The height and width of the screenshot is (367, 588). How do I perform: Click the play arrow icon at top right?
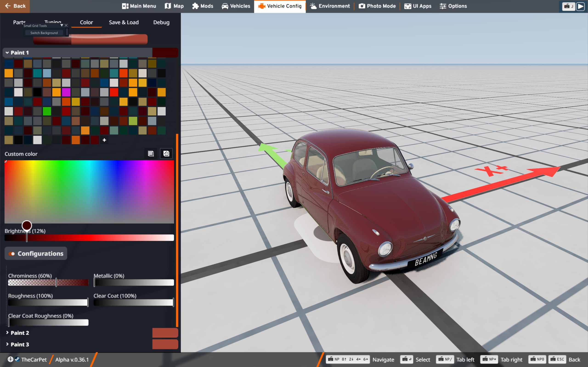click(x=580, y=6)
